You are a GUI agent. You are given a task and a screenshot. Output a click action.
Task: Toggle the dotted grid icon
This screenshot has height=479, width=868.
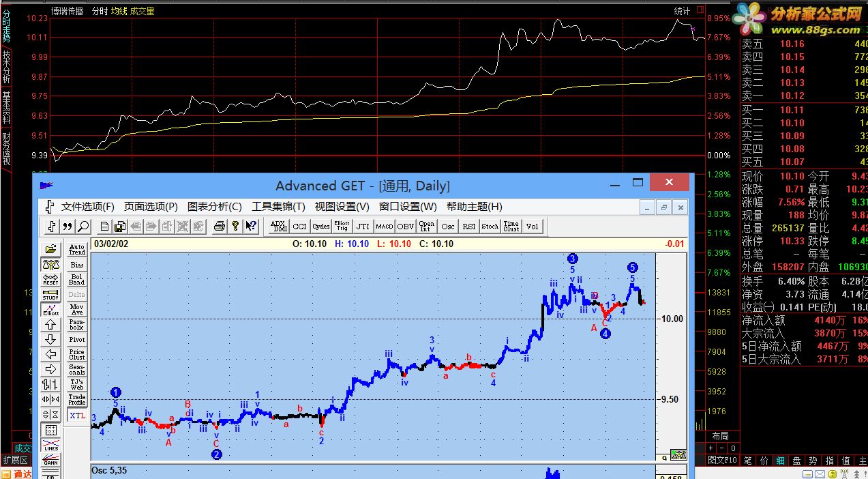point(51,430)
